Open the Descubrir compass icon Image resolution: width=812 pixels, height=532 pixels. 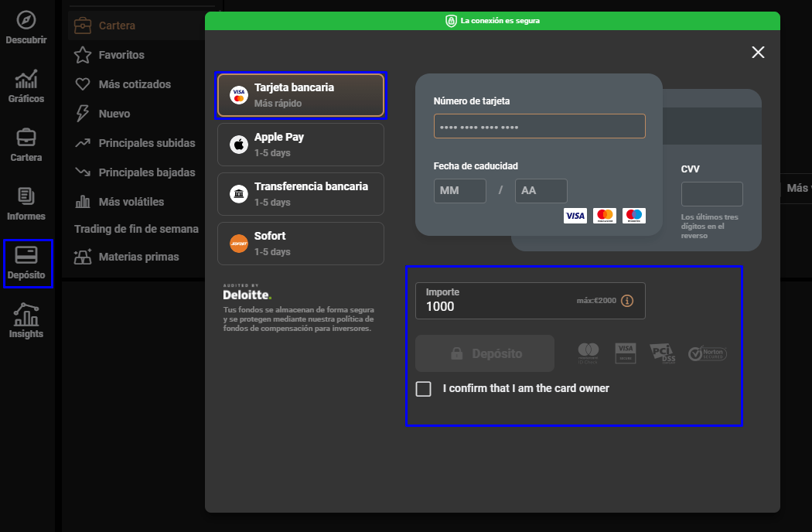click(x=26, y=21)
